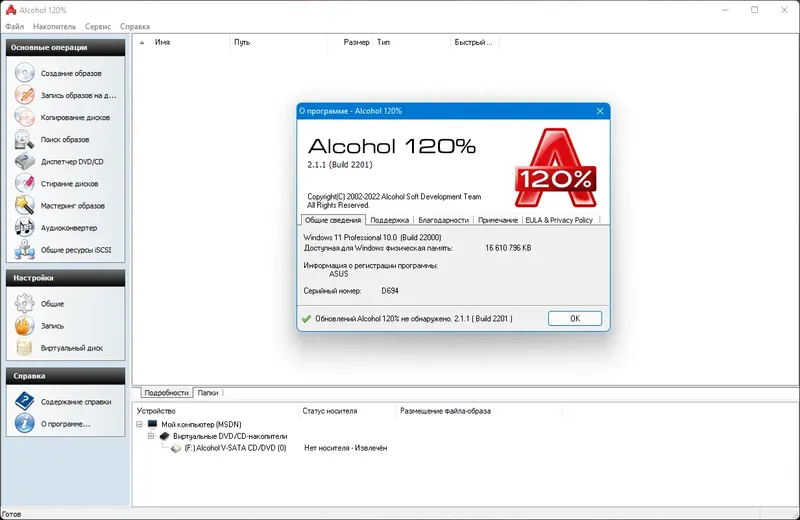
Task: Open Копирование дисков operation
Action: tap(76, 117)
